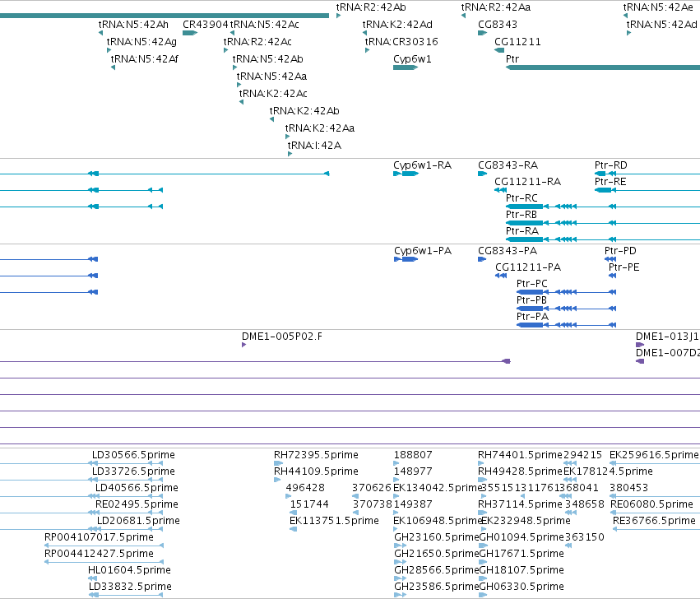Screen dimensions: 700x599
Task: Select tRNA:N5:42Ab feature label
Action: 268,59
